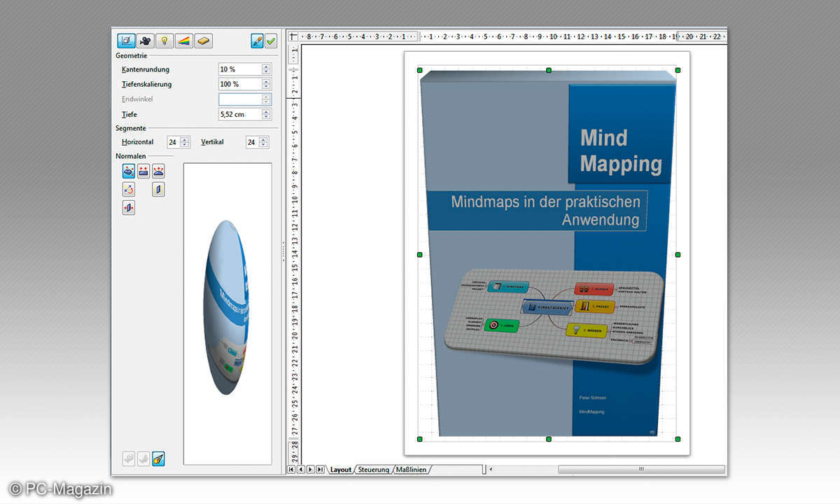Toggle the Perspective on/off icon
The height and width of the screenshot is (504, 840).
[x=159, y=458]
